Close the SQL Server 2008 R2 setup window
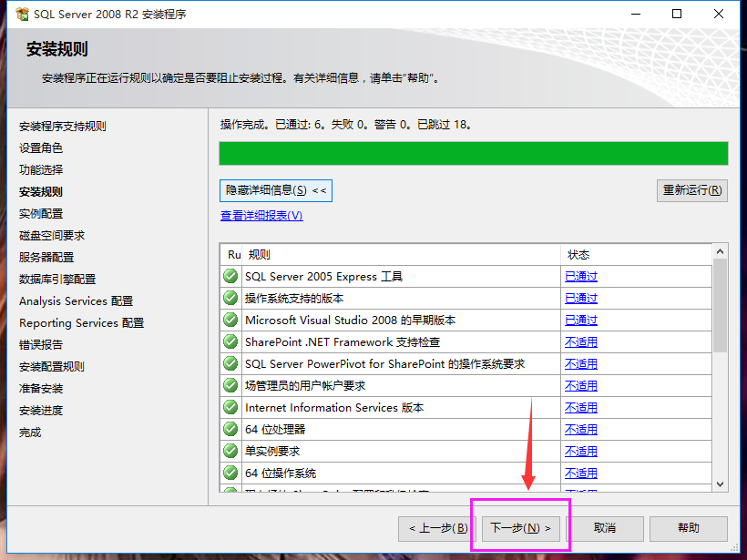This screenshot has height=560, width=747. pos(719,14)
